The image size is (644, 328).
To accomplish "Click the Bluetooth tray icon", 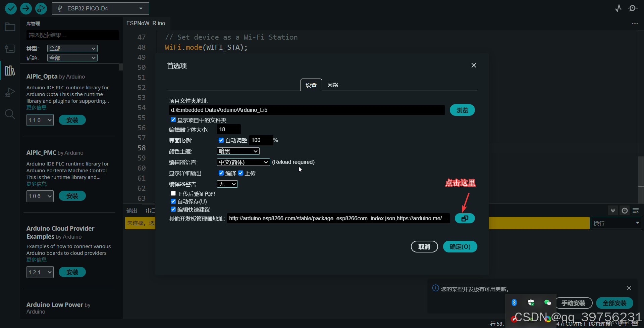I will [x=514, y=302].
